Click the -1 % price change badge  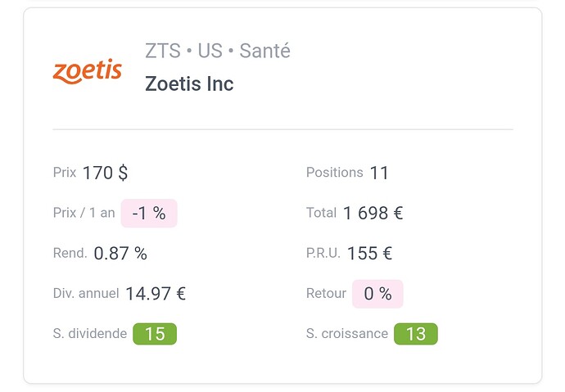coord(149,213)
